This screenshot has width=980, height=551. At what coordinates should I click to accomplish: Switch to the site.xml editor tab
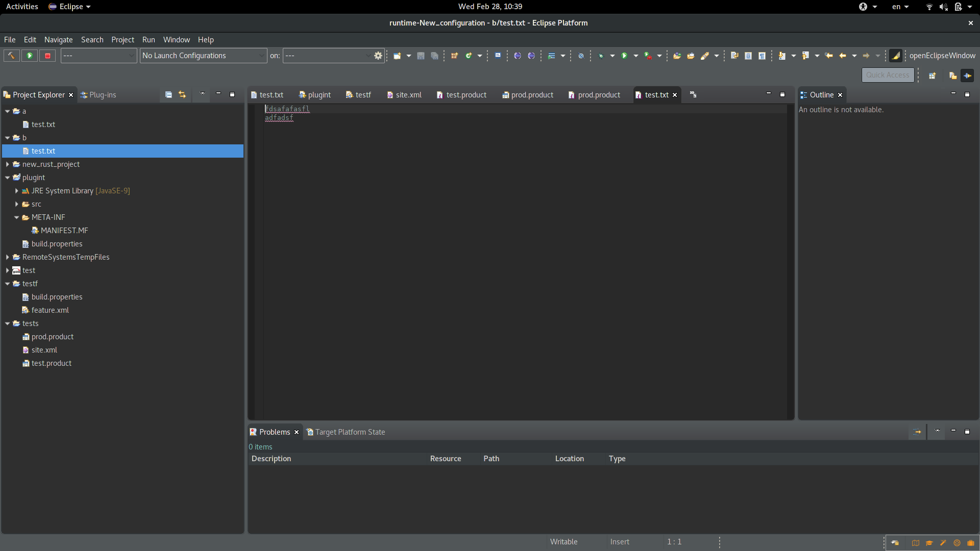tap(404, 95)
